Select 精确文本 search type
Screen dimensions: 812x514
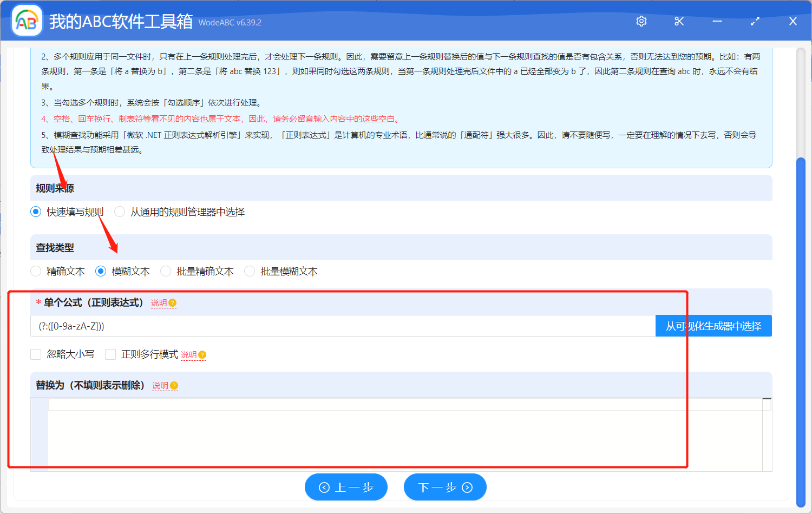pos(36,271)
